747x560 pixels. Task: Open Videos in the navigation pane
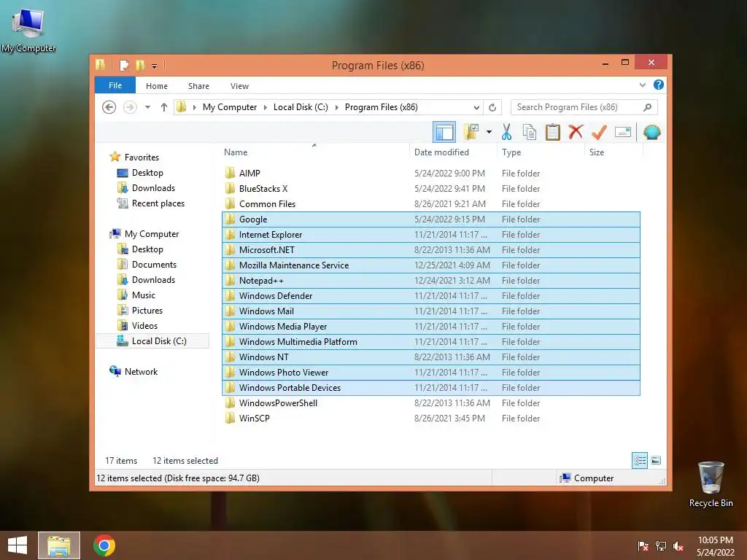pos(144,326)
